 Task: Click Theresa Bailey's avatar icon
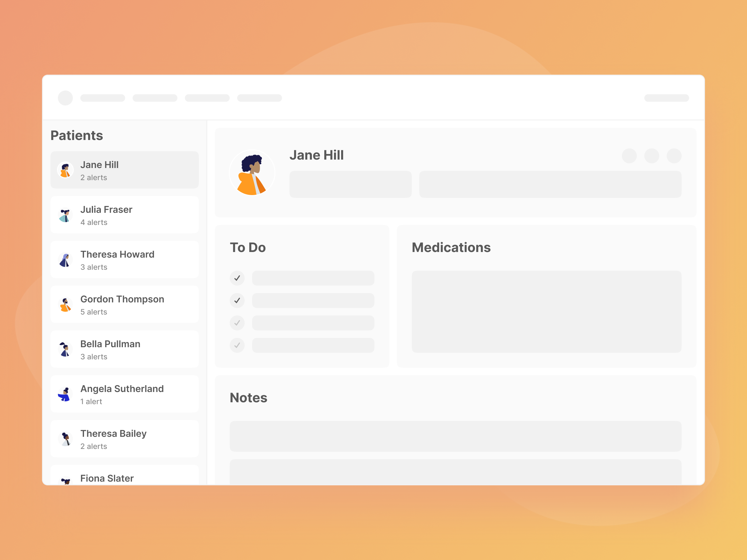click(65, 439)
